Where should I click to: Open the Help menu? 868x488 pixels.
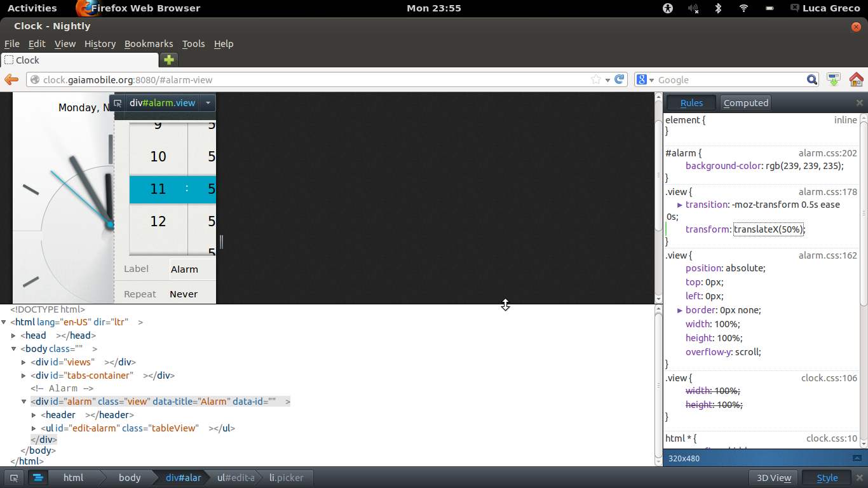pyautogui.click(x=224, y=44)
